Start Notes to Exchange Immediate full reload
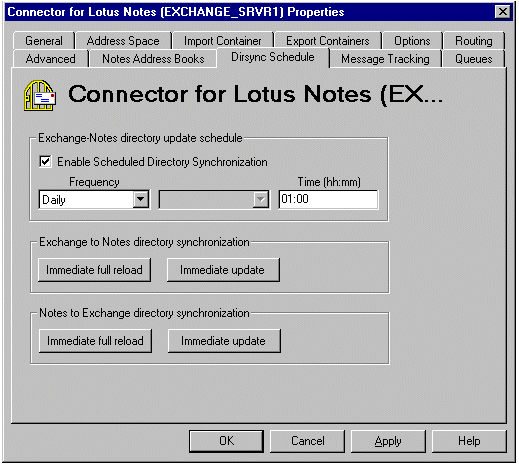 [95, 341]
